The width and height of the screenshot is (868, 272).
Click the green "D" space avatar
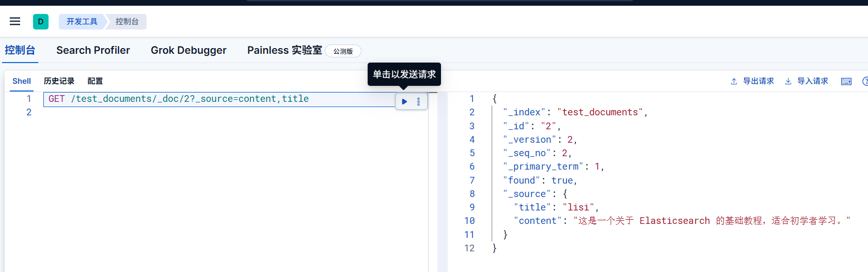tap(41, 22)
